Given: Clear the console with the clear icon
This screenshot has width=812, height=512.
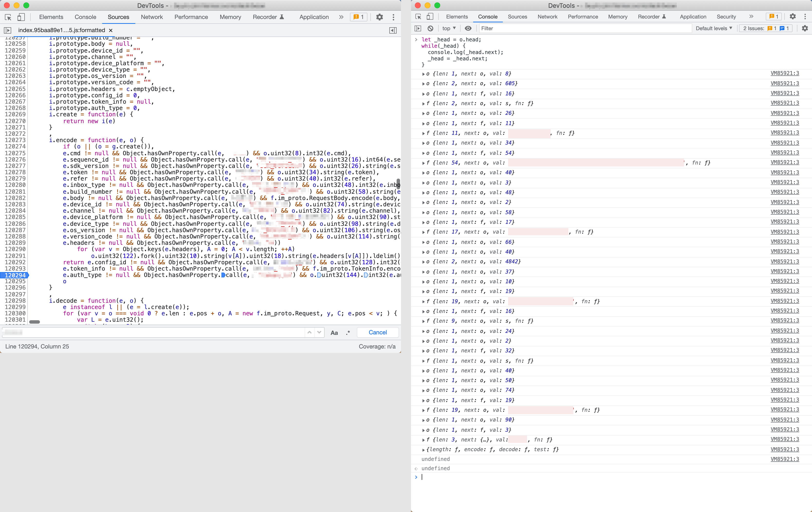Looking at the screenshot, I should [x=430, y=28].
